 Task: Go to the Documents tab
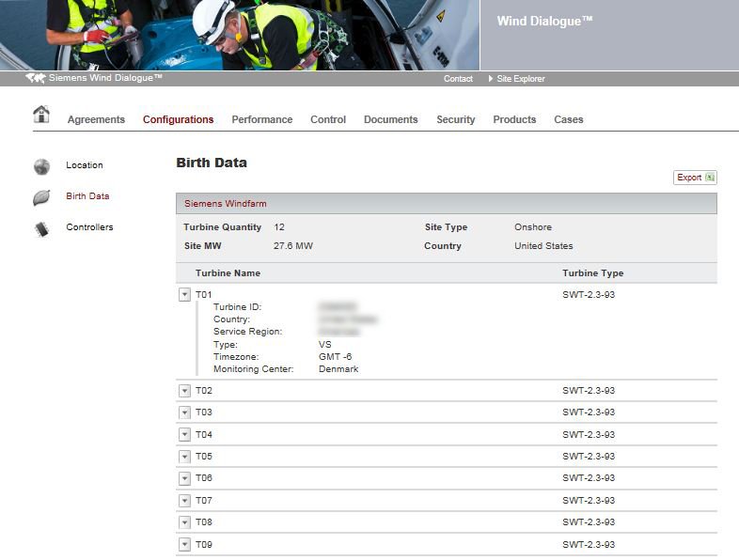tap(391, 119)
